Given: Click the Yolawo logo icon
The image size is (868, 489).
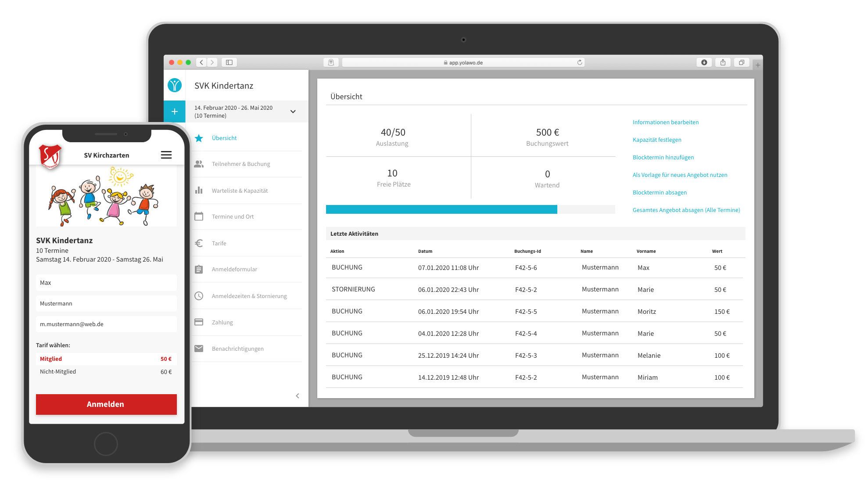Looking at the screenshot, I should [x=175, y=85].
